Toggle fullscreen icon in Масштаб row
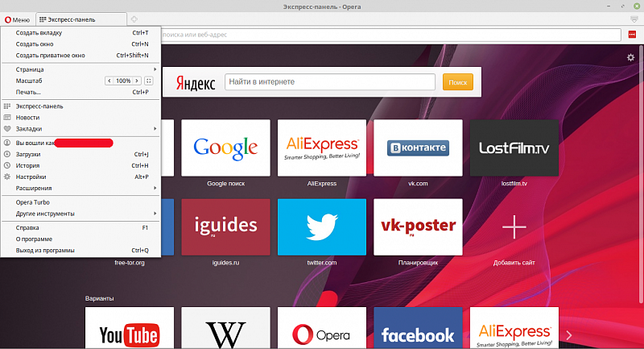This screenshot has height=349, width=644. point(149,81)
